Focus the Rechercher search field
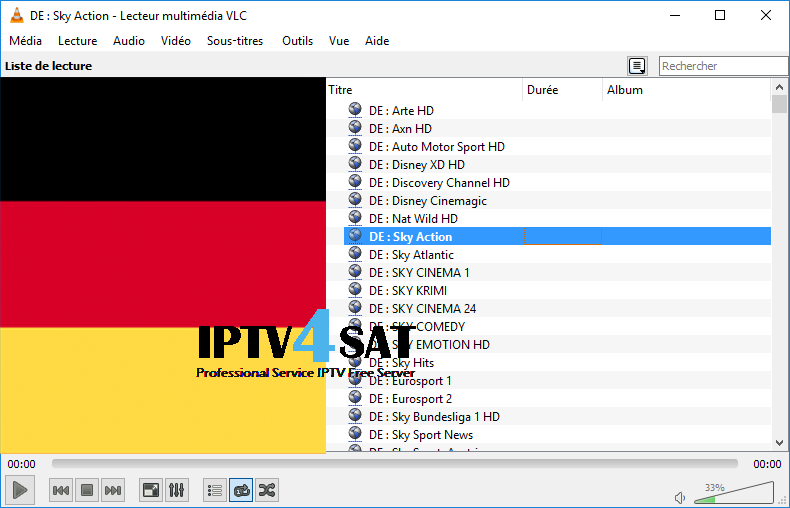Screen dimensions: 790x508 point(723,66)
